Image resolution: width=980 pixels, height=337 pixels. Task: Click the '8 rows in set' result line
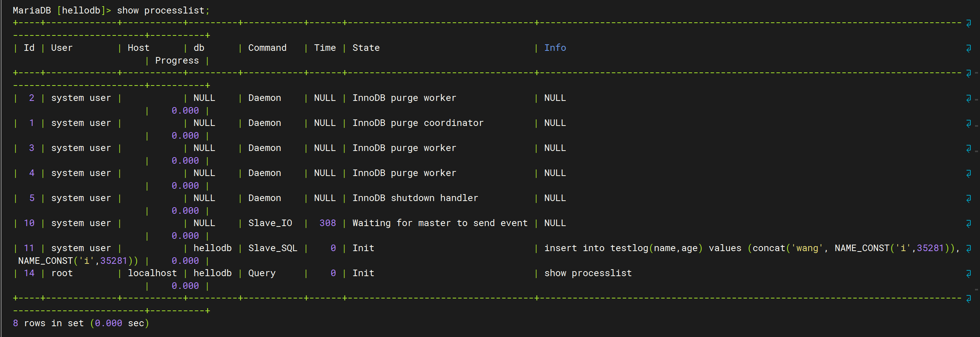tap(81, 323)
